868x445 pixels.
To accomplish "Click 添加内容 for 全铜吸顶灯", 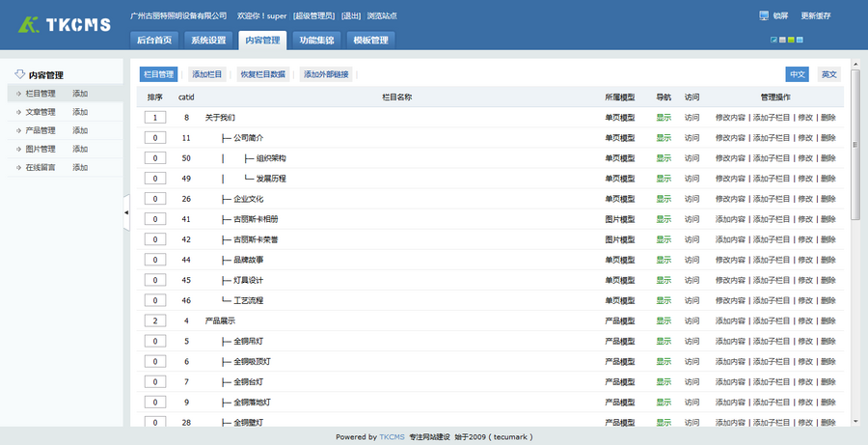I will tap(731, 362).
